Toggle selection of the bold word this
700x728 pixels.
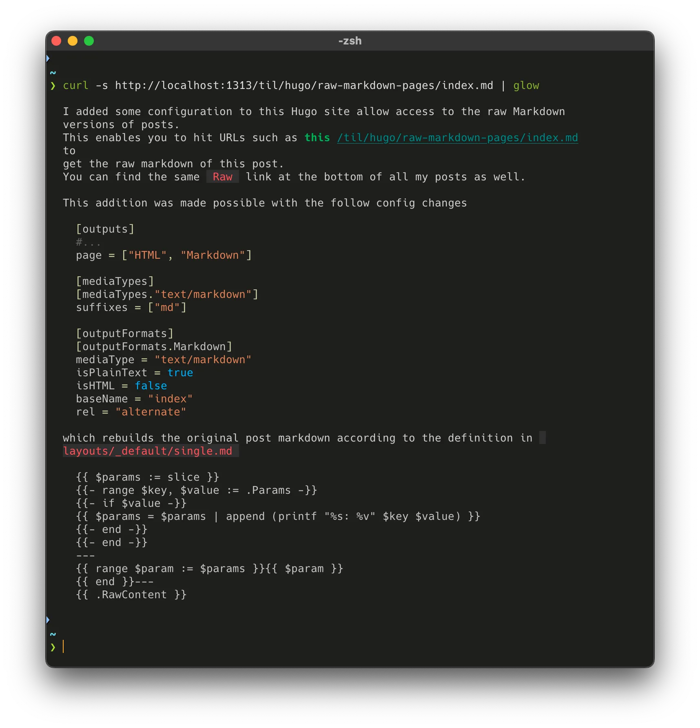(317, 138)
